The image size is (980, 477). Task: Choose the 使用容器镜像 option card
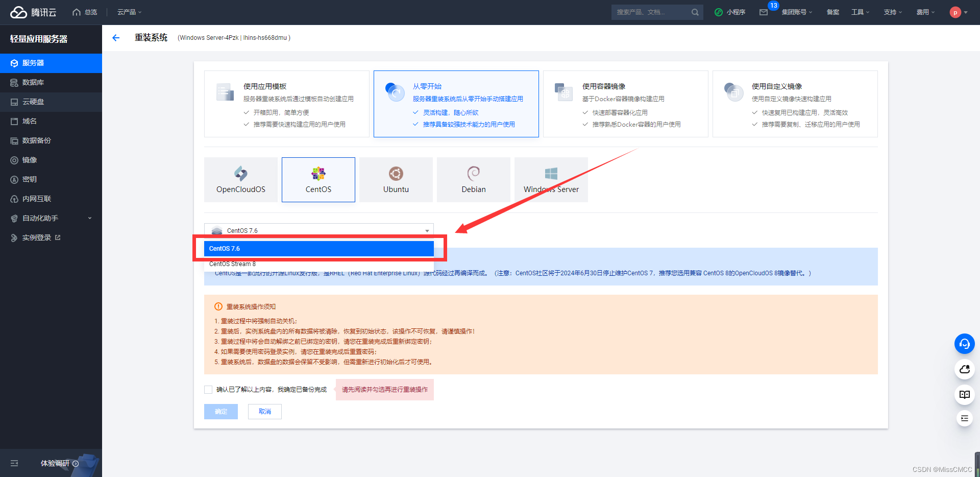pyautogui.click(x=625, y=104)
